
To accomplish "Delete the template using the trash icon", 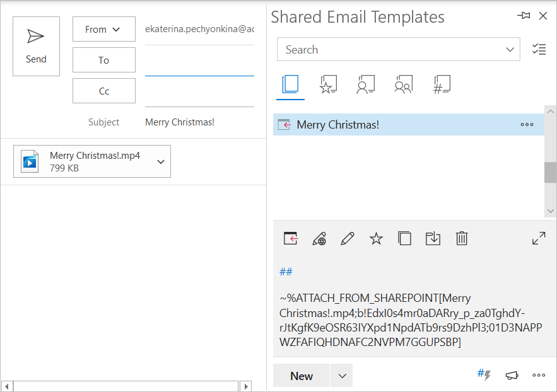I will 461,238.
